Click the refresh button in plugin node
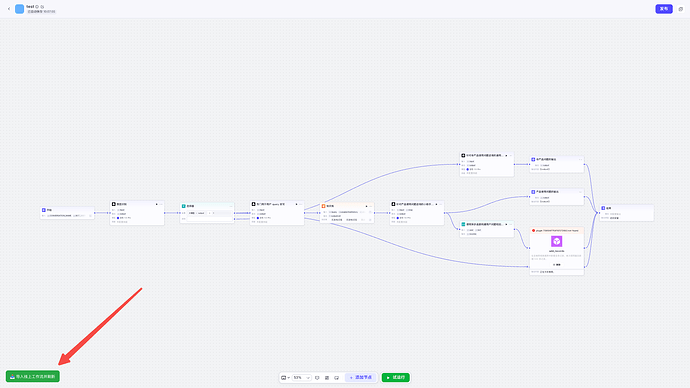The image size is (690, 388). 557,265
